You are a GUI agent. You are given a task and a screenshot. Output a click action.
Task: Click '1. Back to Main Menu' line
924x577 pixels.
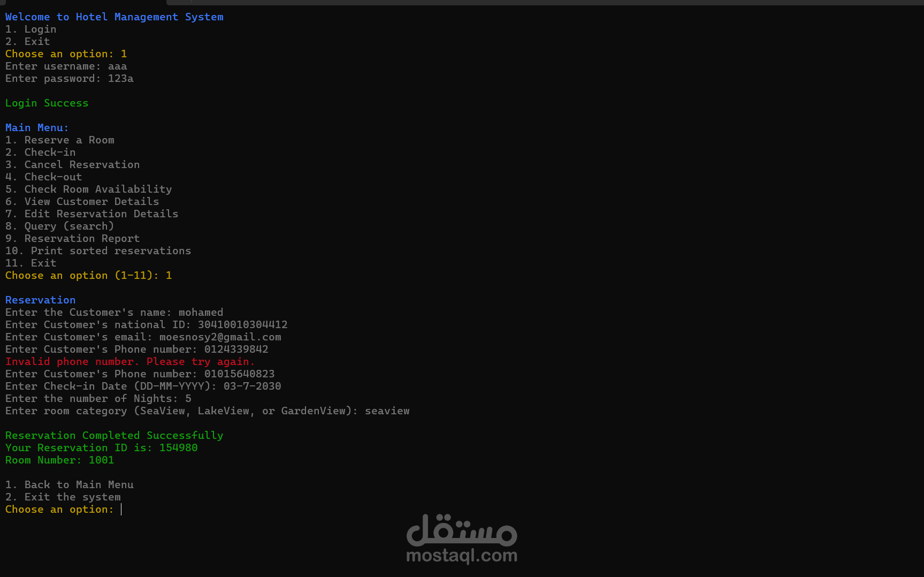(x=70, y=485)
